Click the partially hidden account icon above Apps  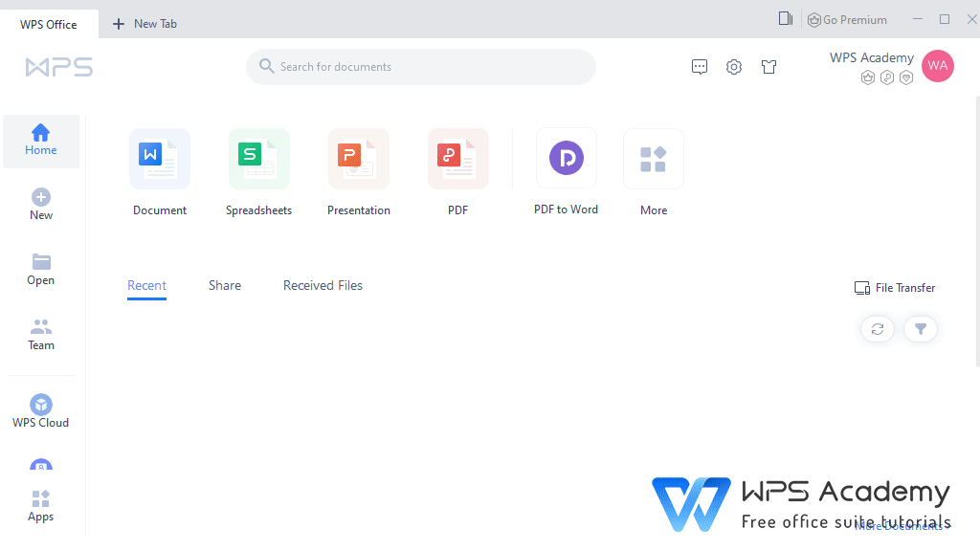coord(41,465)
